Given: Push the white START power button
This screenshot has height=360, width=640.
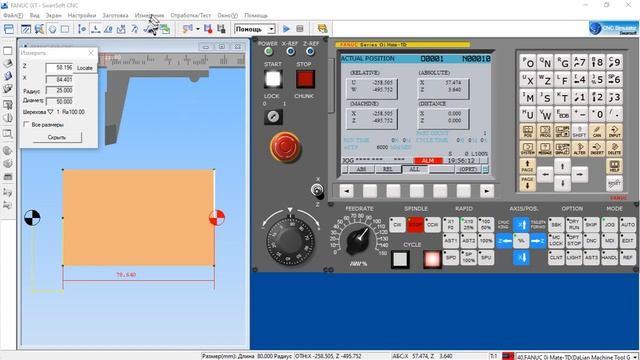Looking at the screenshot, I should tap(273, 79).
